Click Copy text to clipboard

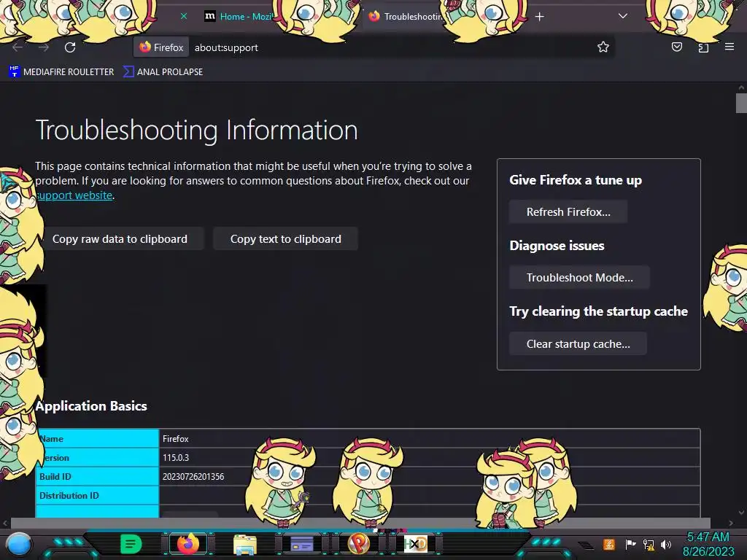pyautogui.click(x=285, y=239)
